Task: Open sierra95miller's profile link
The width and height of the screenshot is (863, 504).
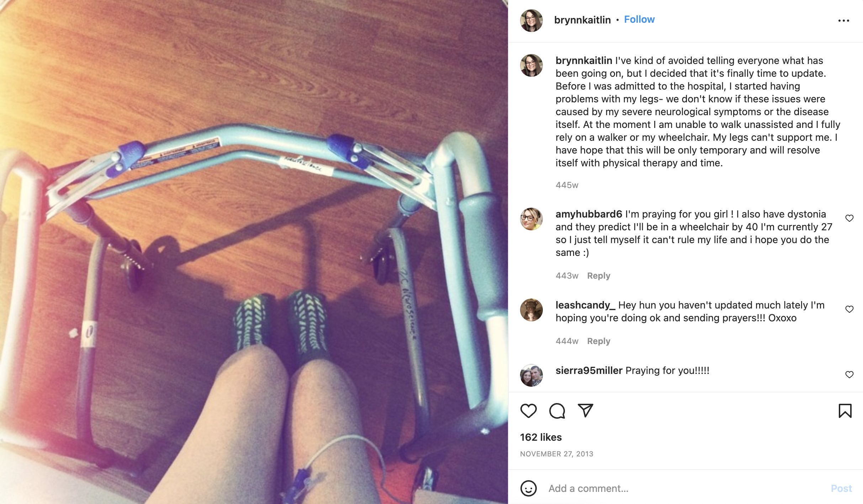Action: tap(589, 370)
